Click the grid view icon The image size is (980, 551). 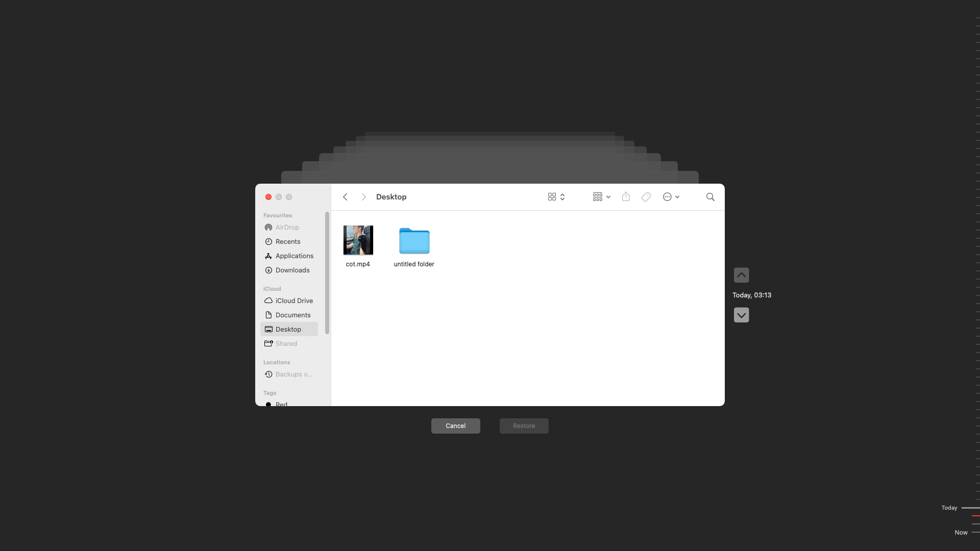click(552, 196)
